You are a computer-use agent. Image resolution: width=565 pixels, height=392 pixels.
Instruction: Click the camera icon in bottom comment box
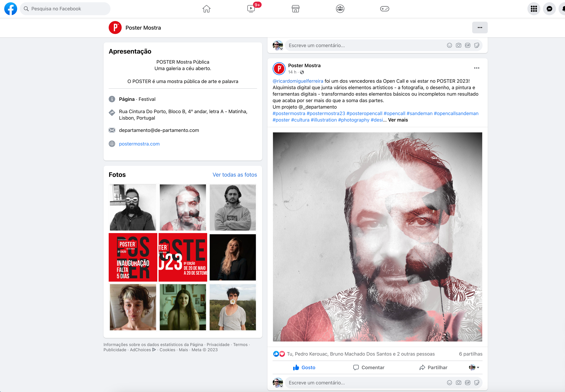point(458,382)
